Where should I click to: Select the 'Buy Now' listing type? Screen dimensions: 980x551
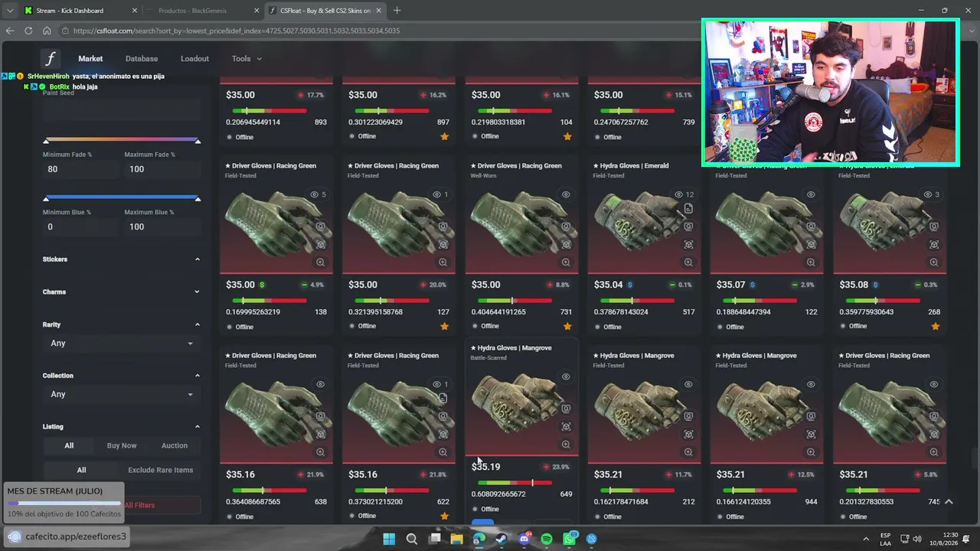coord(122,445)
